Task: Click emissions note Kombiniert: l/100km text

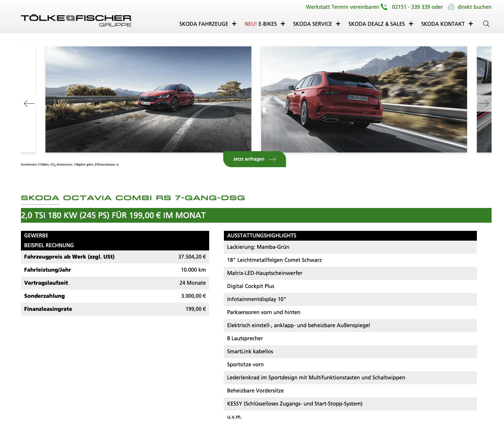Action: click(70, 165)
